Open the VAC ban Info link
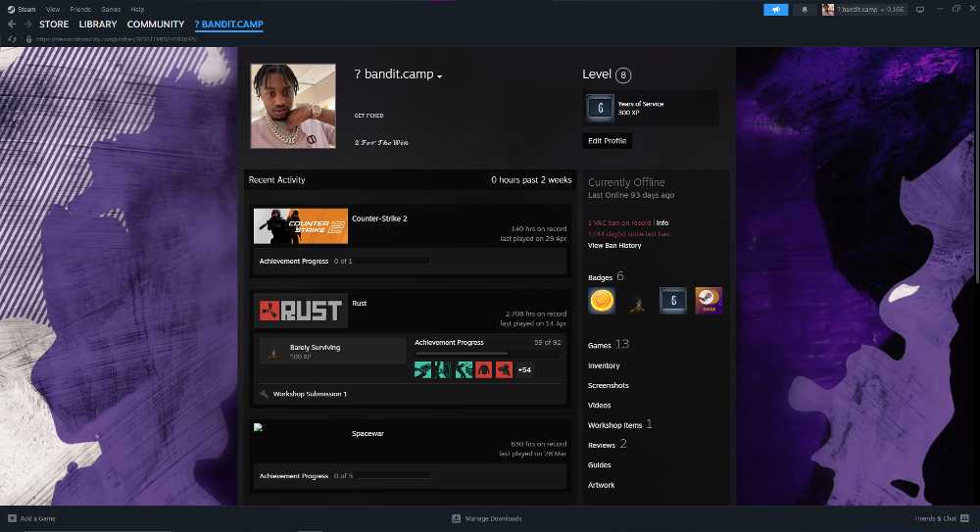Screen dimensions: 980x532 (x=662, y=222)
